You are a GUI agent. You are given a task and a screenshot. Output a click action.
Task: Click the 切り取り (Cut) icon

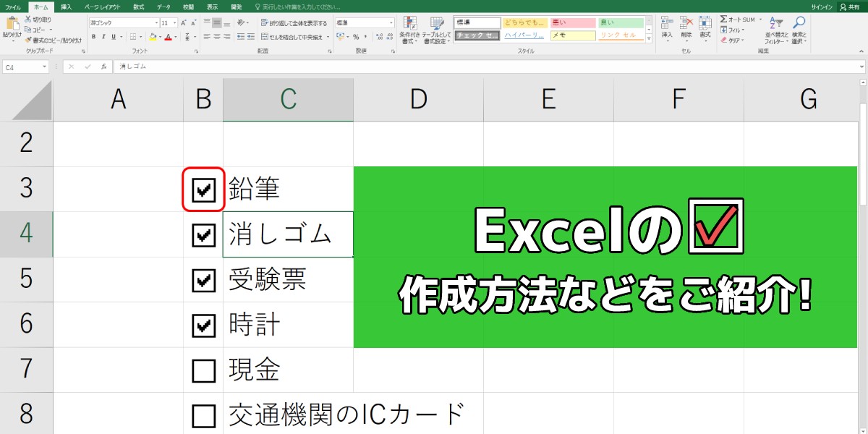tap(27, 18)
